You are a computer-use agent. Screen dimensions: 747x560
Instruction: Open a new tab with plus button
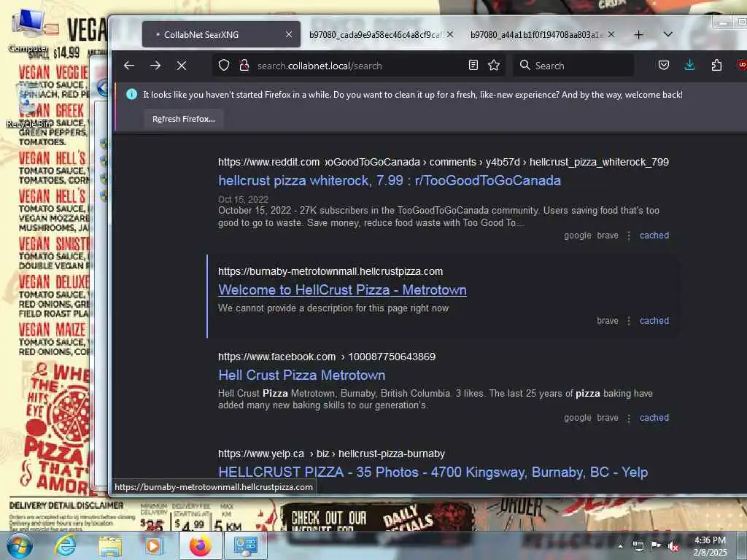click(x=639, y=35)
